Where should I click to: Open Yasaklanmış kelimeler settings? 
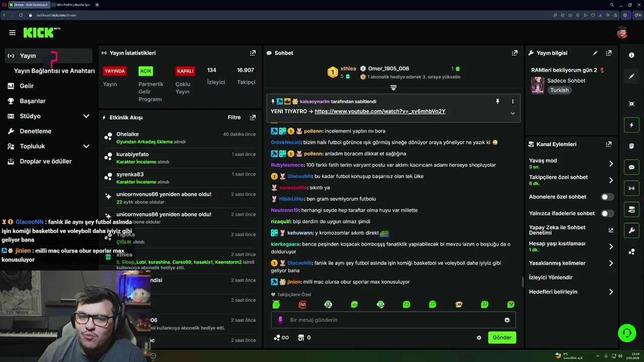(x=571, y=263)
